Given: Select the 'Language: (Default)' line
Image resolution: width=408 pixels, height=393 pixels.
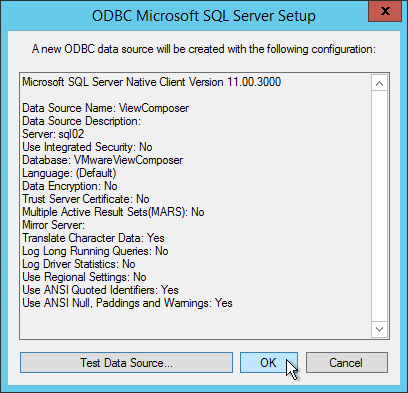Looking at the screenshot, I should (69, 173).
